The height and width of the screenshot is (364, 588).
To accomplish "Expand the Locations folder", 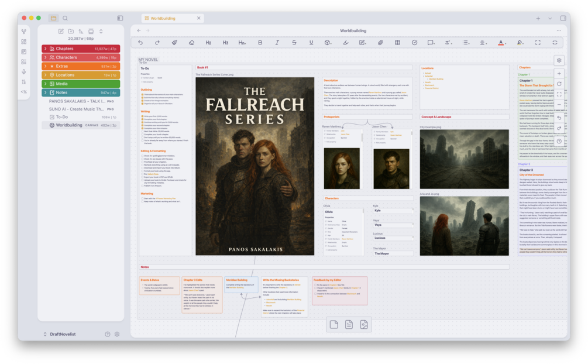I will (81, 75).
